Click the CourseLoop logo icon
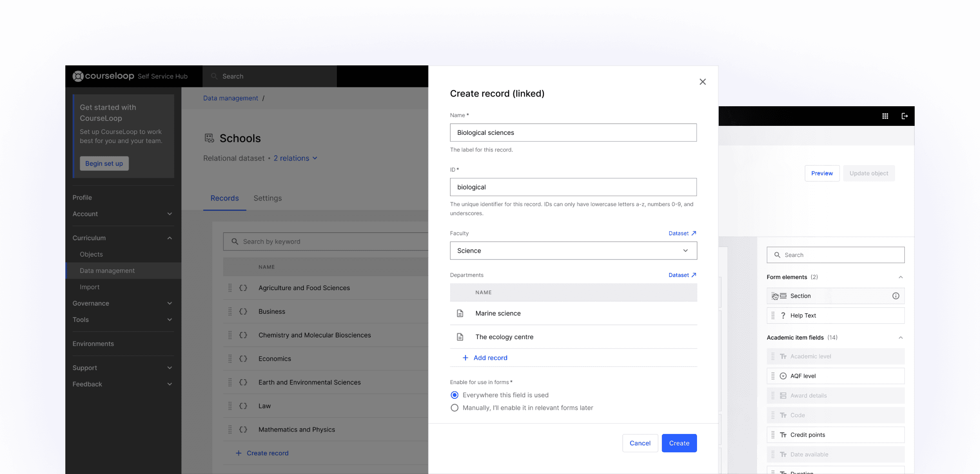This screenshot has height=474, width=980. [78, 76]
